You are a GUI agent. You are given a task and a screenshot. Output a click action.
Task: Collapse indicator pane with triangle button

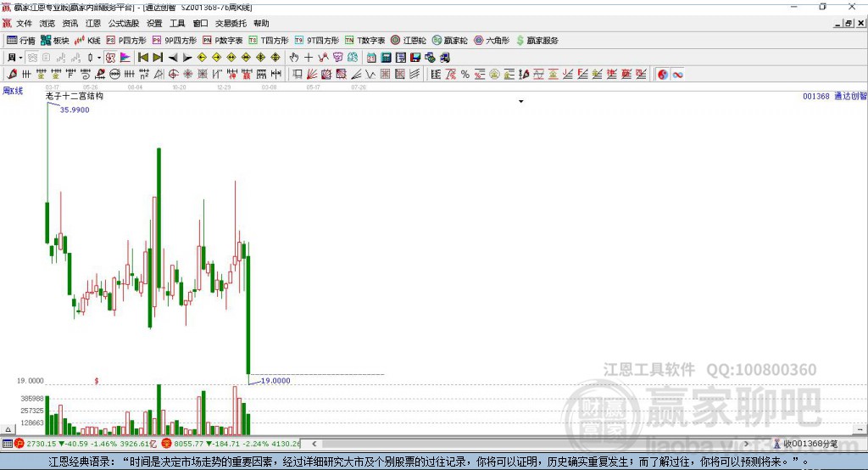pyautogui.click(x=8, y=429)
